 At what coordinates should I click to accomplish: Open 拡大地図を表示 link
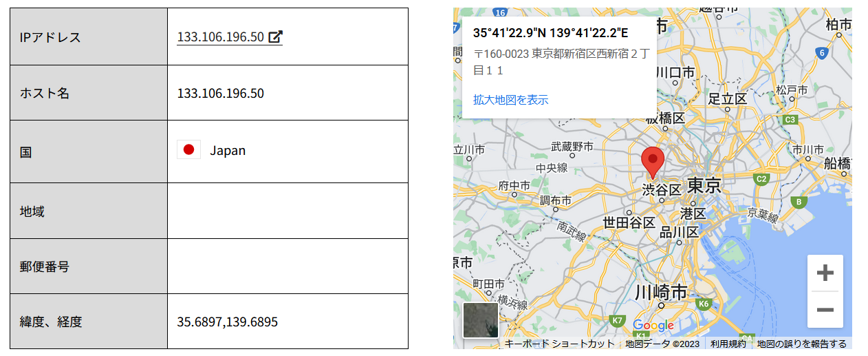(x=510, y=100)
